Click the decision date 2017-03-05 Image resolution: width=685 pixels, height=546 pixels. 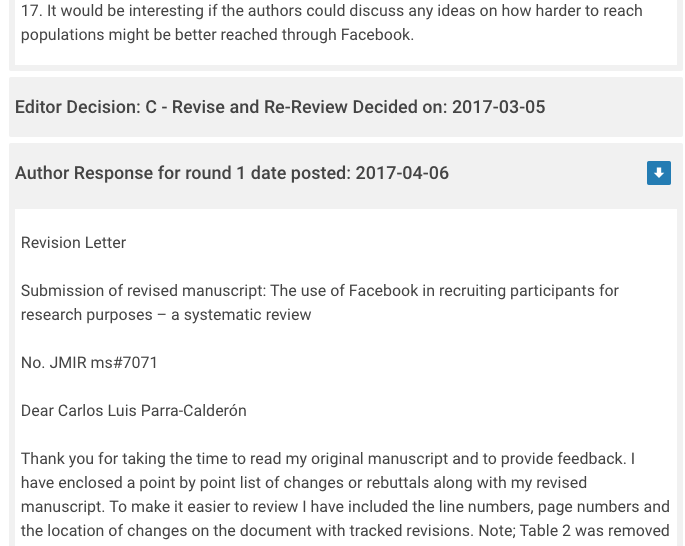click(x=498, y=107)
